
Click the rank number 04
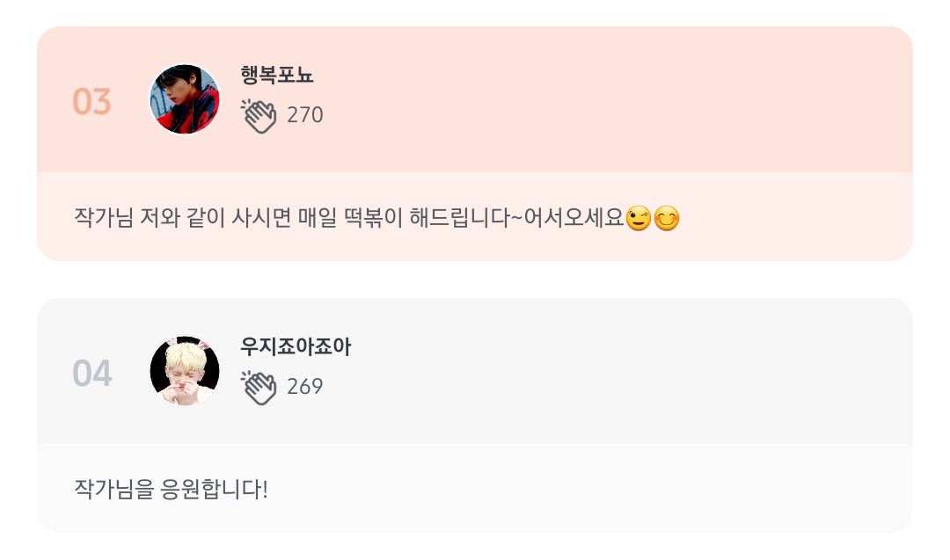[91, 374]
